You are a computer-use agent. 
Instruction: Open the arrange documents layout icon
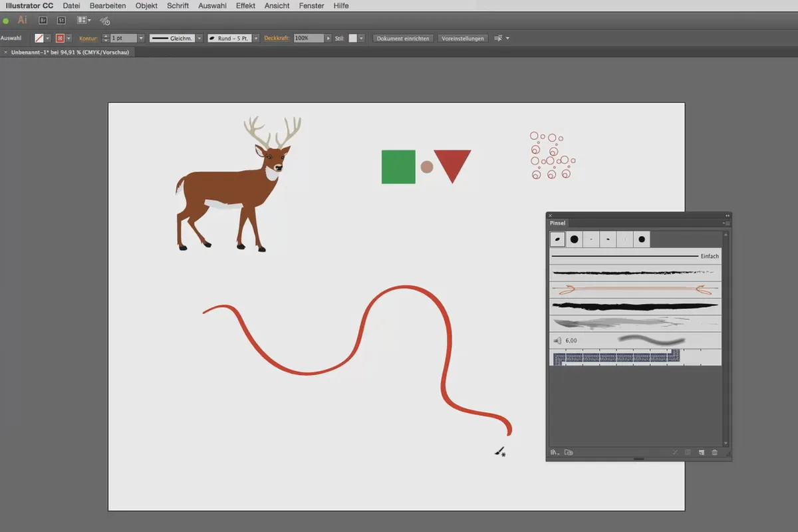coord(84,21)
